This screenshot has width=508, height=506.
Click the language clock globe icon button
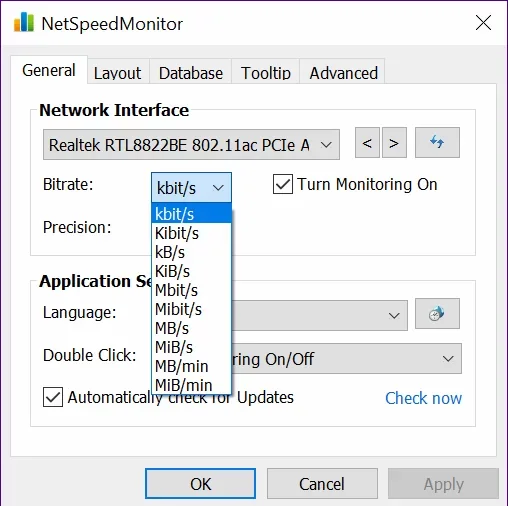(437, 314)
